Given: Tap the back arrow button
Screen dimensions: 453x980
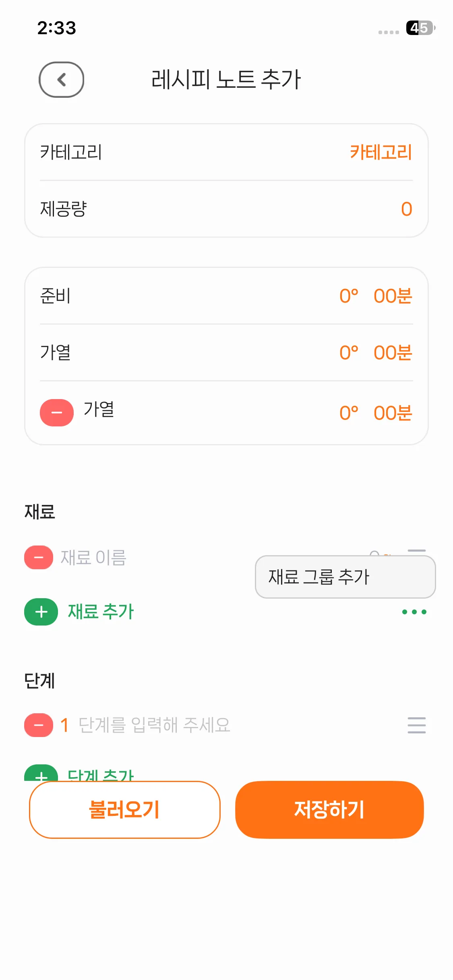Looking at the screenshot, I should point(61,80).
